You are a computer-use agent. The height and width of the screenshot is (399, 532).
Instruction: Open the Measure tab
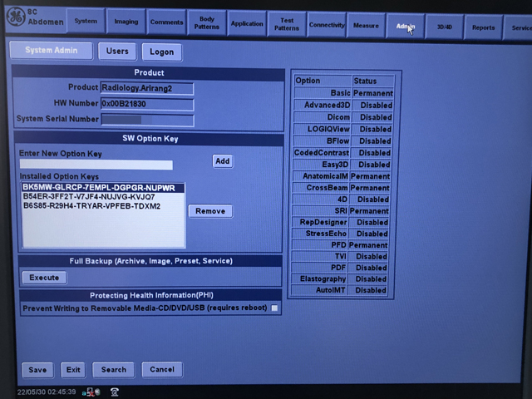(x=366, y=26)
